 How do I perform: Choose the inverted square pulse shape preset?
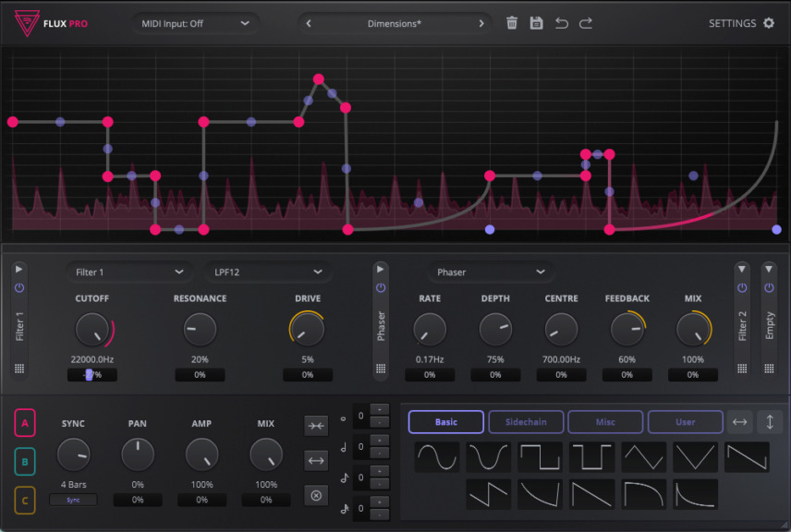[591, 457]
